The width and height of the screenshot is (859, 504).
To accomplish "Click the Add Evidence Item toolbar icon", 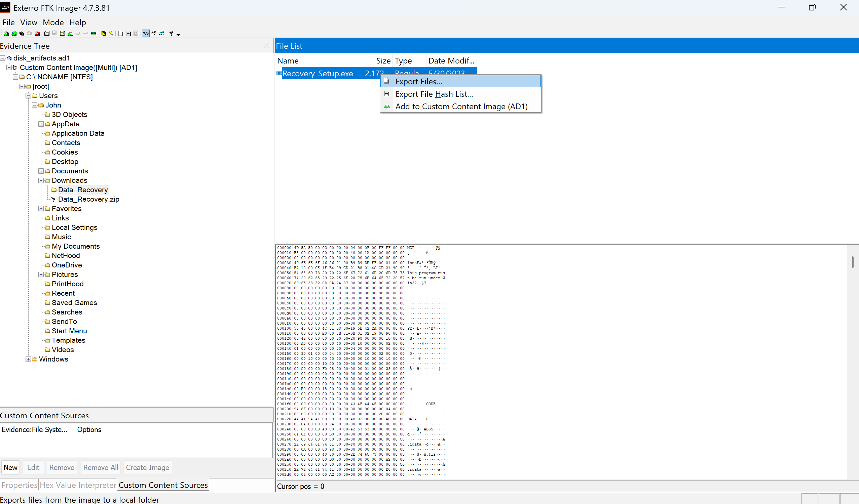I will coord(6,33).
